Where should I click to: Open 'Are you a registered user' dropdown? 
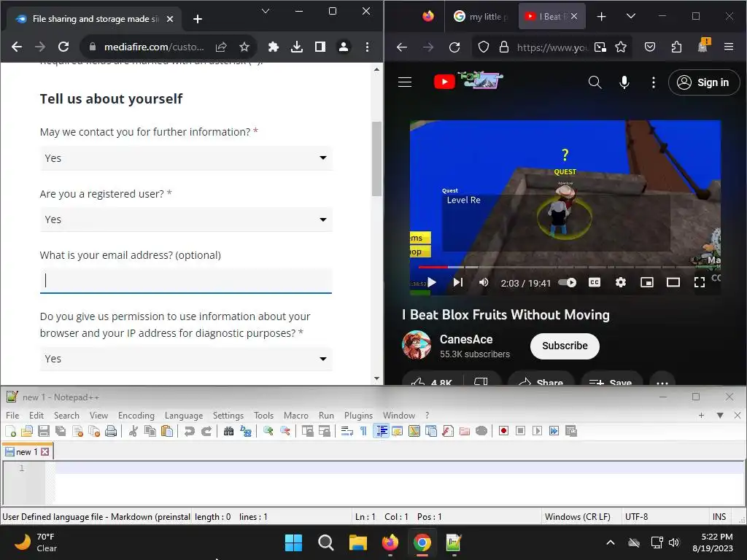pos(186,219)
